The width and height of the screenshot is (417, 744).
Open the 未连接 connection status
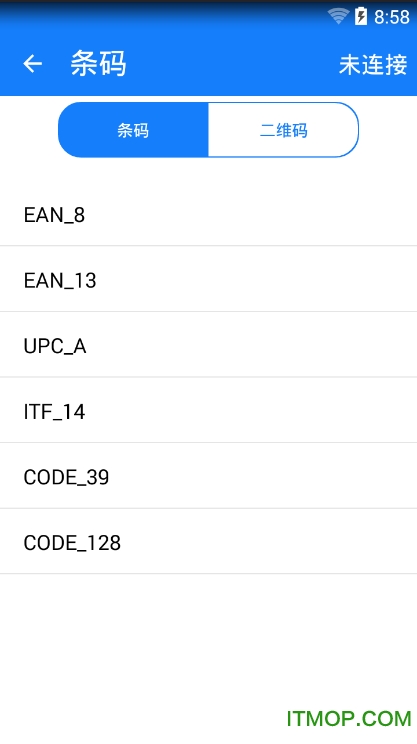tap(373, 65)
